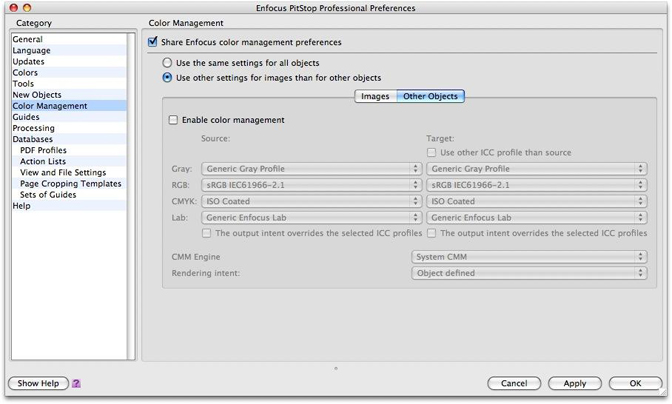Open Source RGB profile dropdown
The image size is (672, 404).
pos(312,185)
